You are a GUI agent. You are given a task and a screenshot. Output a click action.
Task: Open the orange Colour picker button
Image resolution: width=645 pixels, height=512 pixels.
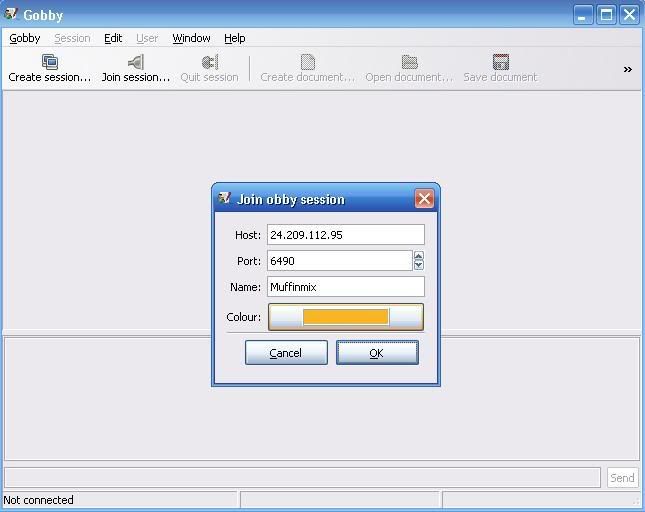click(346, 317)
